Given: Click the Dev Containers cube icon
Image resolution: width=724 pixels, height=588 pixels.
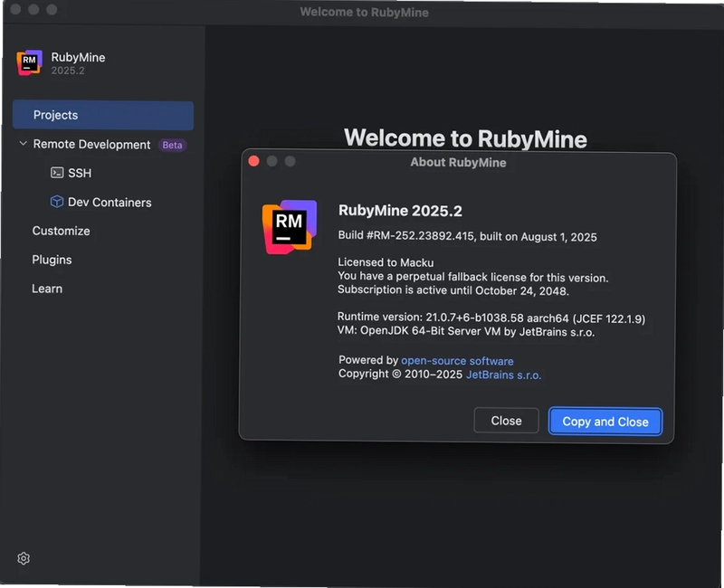Looking at the screenshot, I should pos(57,202).
